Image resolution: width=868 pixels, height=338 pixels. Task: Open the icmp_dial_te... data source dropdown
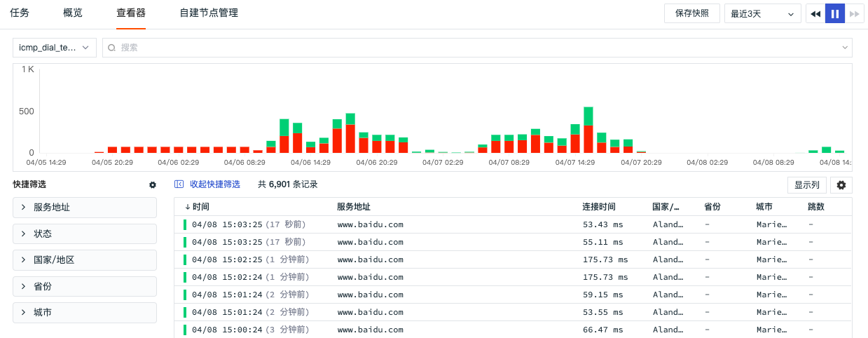[55, 48]
